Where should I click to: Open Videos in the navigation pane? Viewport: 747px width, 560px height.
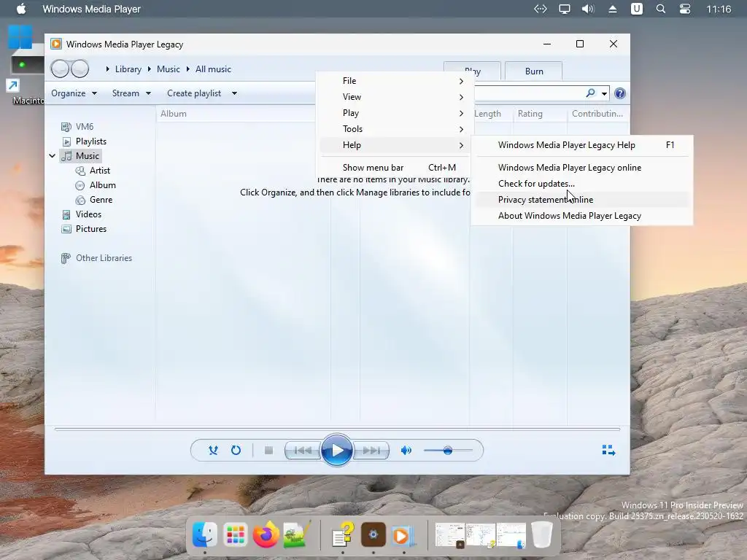(82, 214)
